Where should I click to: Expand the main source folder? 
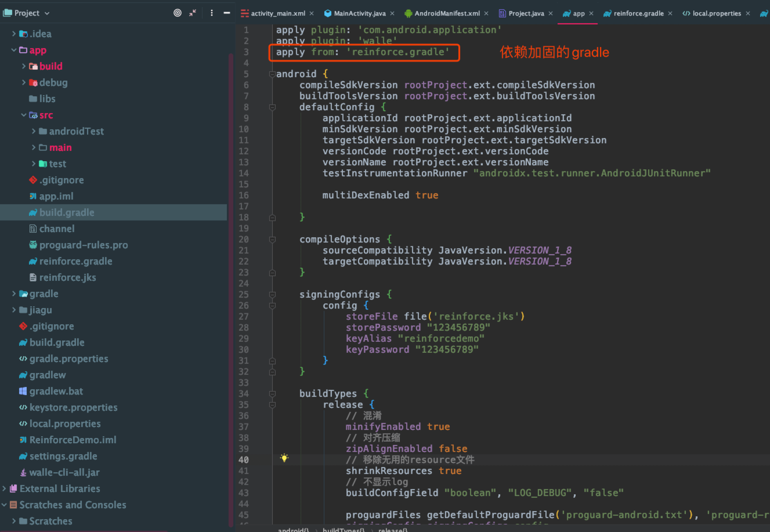click(x=34, y=147)
